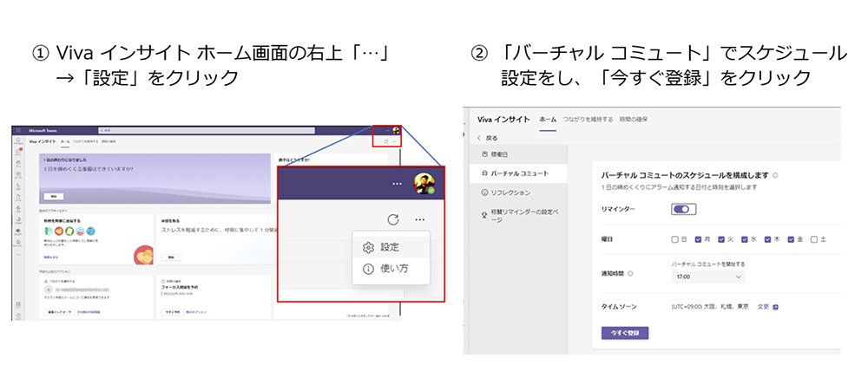Click 開始 button in the breathing break card
This screenshot has height=391, width=868.
[170, 257]
